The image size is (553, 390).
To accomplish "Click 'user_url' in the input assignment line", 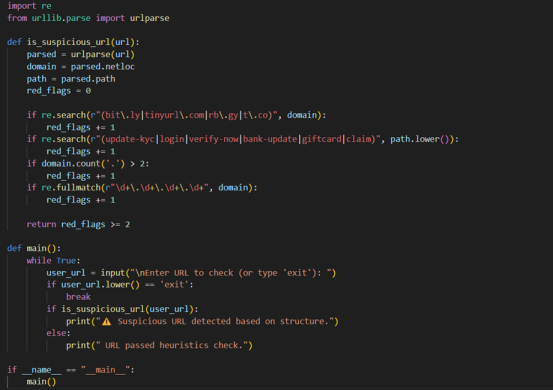I will point(66,273).
